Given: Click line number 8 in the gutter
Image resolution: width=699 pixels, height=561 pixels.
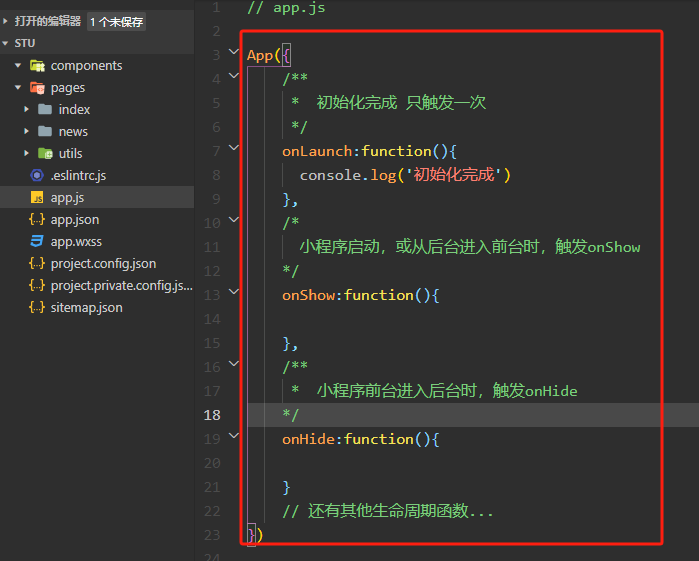Looking at the screenshot, I should pyautogui.click(x=216, y=175).
